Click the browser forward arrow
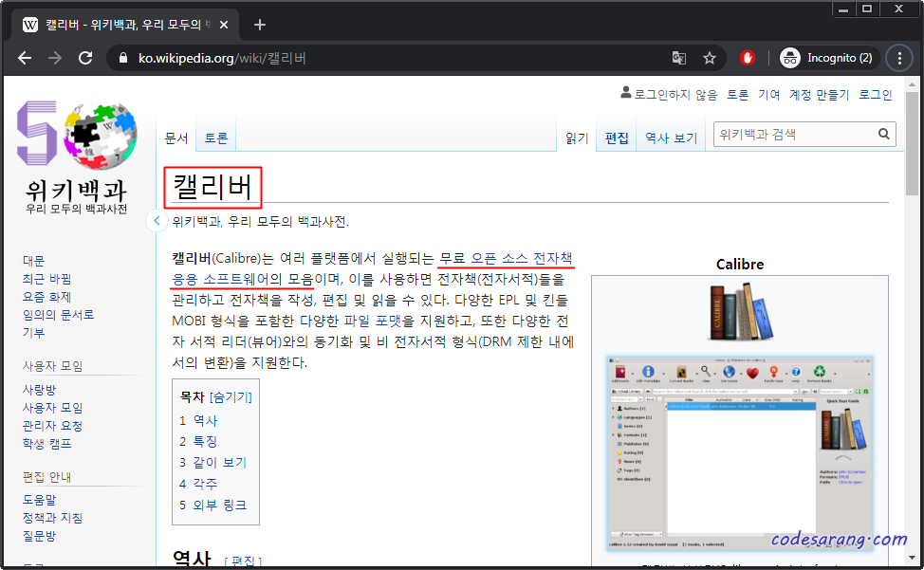The width and height of the screenshot is (924, 570). pyautogui.click(x=55, y=58)
